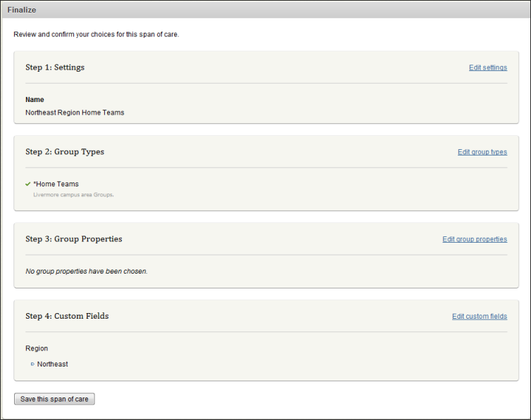
Task: Click the Step 1: Settings heading
Action: (x=55, y=68)
